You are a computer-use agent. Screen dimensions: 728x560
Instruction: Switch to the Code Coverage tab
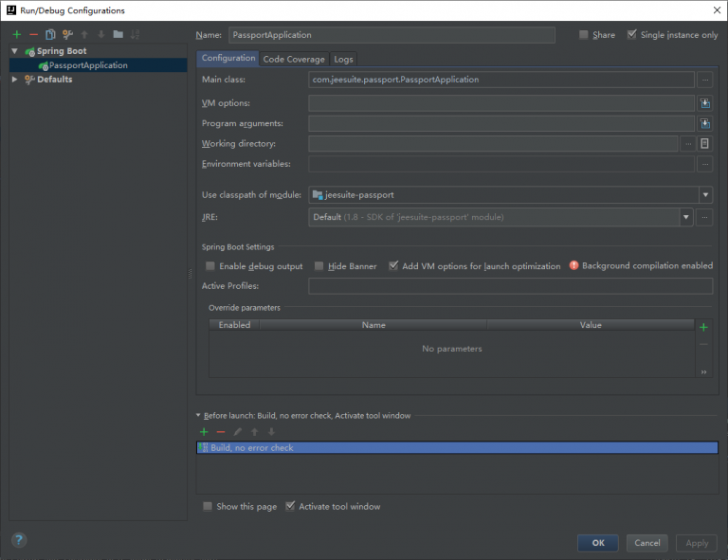pos(294,59)
